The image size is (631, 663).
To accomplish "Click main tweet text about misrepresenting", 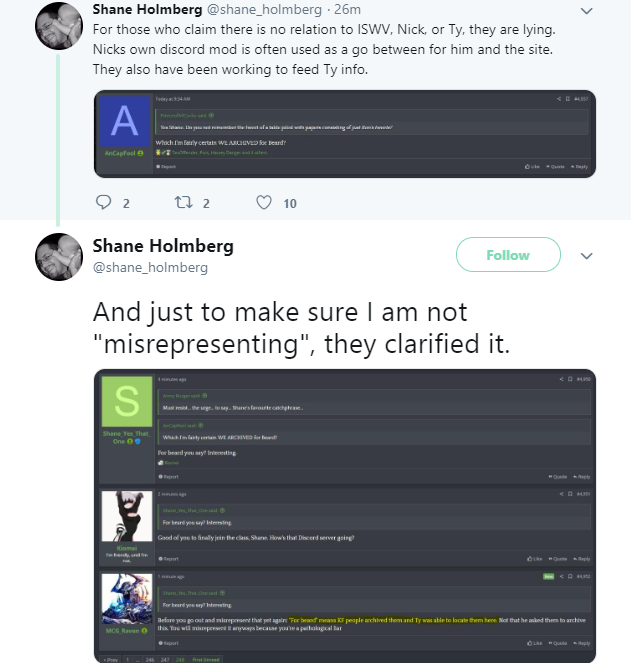I will [x=302, y=328].
